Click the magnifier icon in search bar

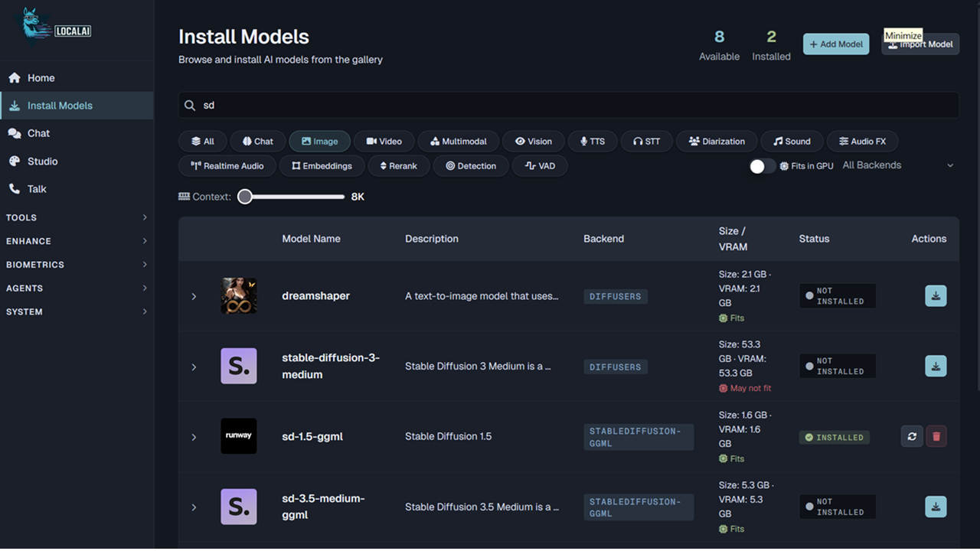[190, 106]
